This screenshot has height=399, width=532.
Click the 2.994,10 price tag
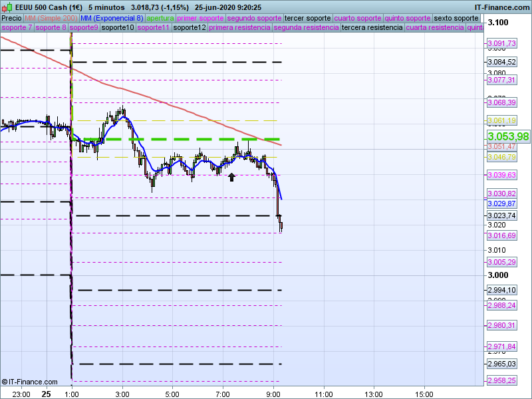tap(502, 290)
